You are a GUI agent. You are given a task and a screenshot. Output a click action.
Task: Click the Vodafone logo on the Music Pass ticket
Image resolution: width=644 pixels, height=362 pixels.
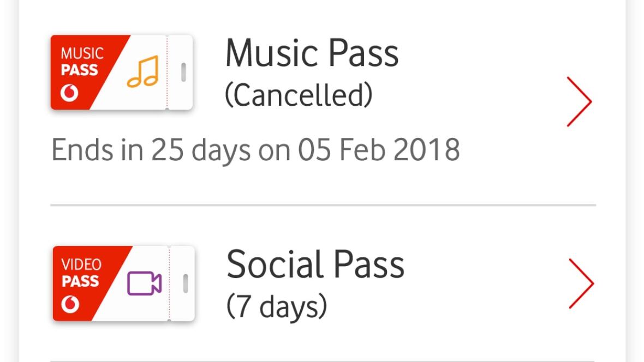(x=69, y=94)
